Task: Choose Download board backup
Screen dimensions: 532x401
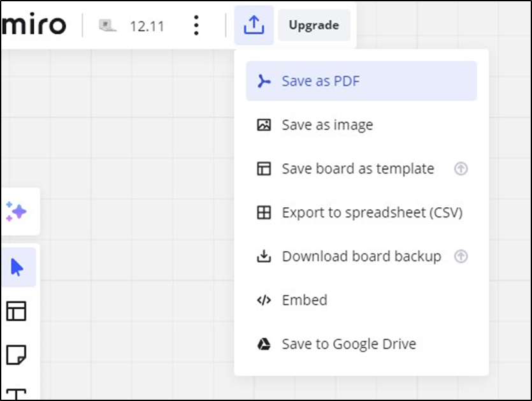Action: coord(361,256)
